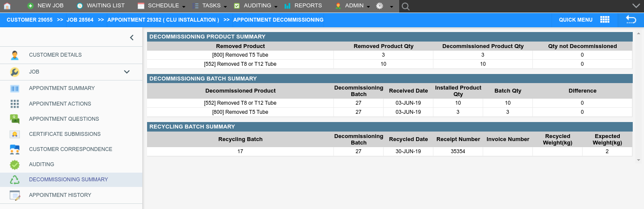Click the Decommissioning Summary recycle icon

pyautogui.click(x=15, y=180)
